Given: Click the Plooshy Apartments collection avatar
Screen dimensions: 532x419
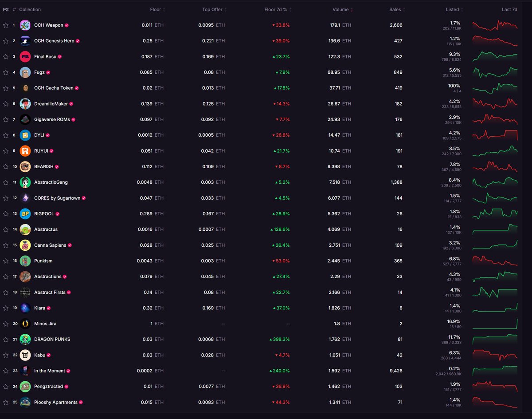Looking at the screenshot, I should (x=25, y=402).
